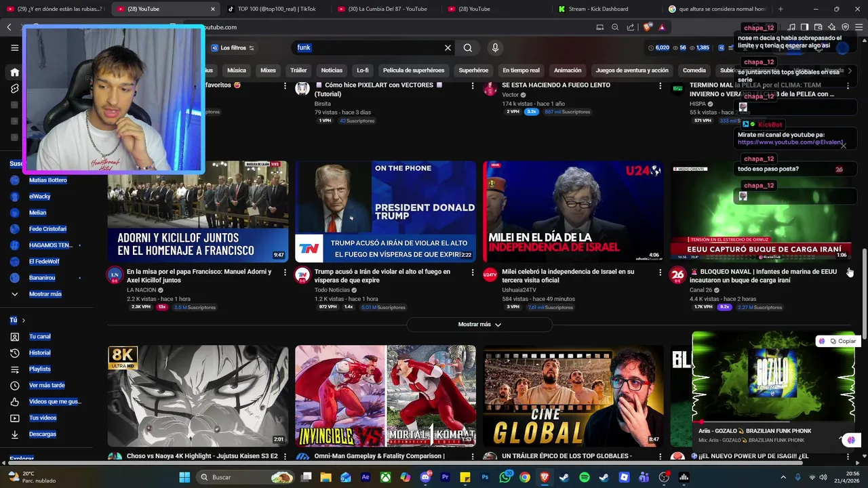Select the Comedia category chip
Screen dimensions: 868x488
694,70
